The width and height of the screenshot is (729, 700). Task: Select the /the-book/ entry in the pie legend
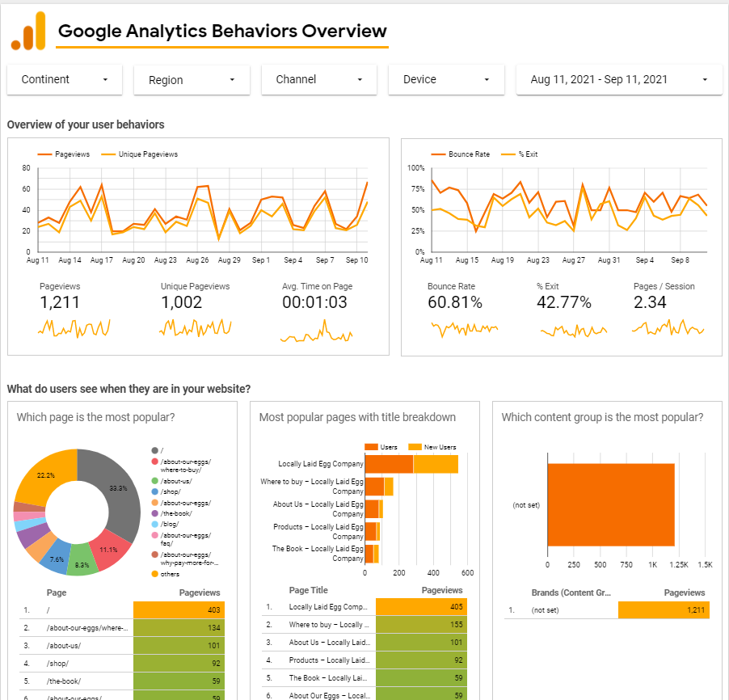(172, 513)
